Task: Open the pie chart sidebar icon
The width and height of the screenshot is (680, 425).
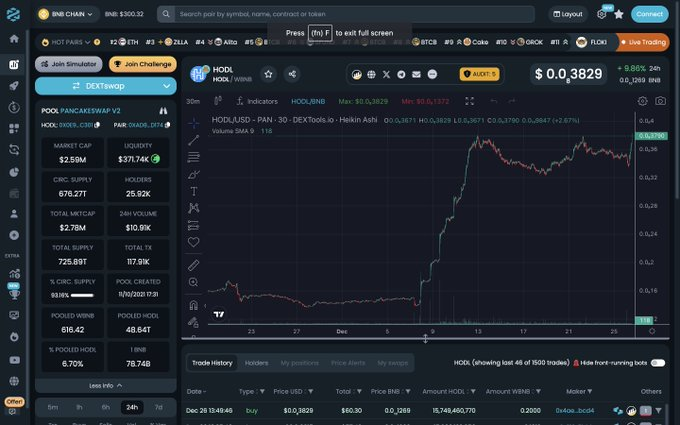Action: [14, 172]
